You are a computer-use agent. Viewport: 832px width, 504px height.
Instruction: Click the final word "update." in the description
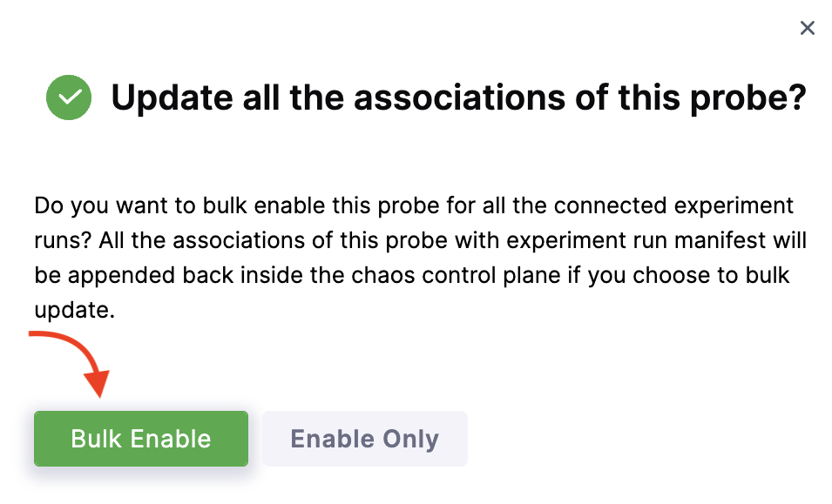[x=74, y=310]
